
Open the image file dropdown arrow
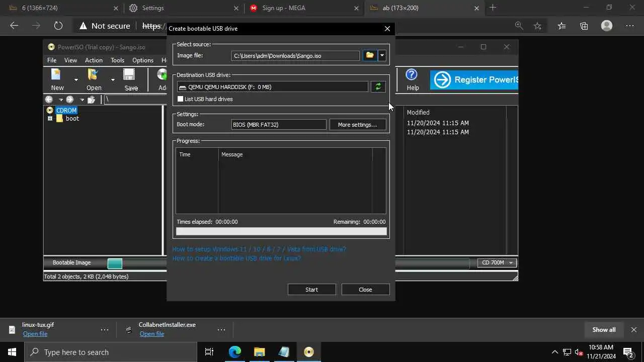[382, 55]
